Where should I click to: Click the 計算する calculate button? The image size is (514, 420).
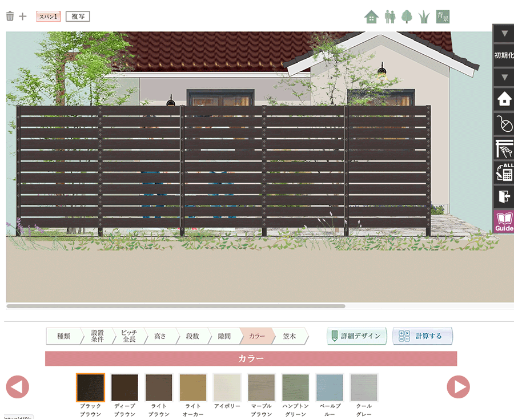point(423,336)
